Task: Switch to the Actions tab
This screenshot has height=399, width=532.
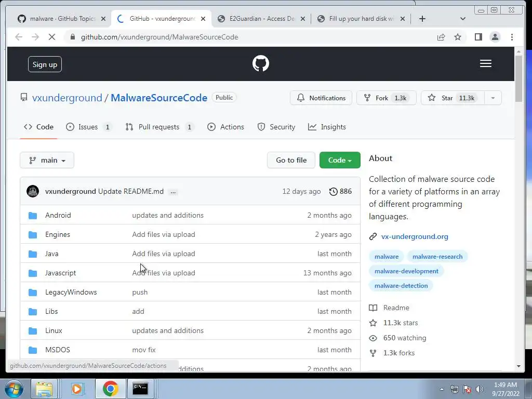Action: [225, 127]
